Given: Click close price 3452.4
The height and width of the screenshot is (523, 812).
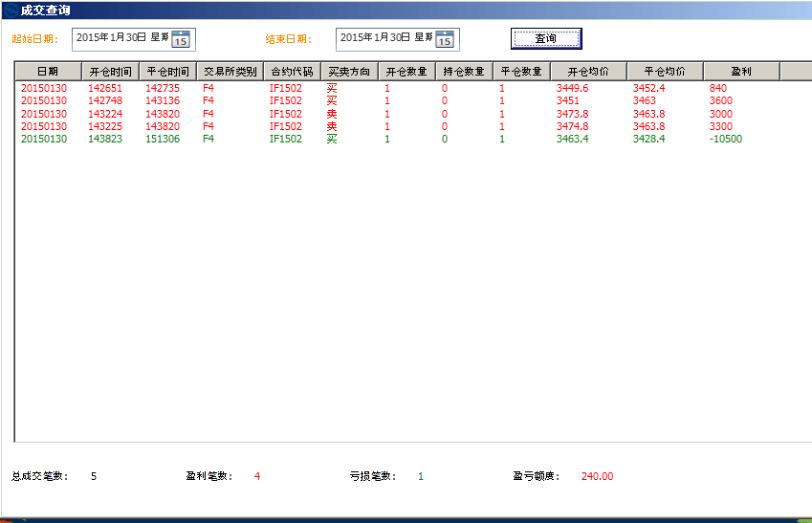Looking at the screenshot, I should coord(648,88).
